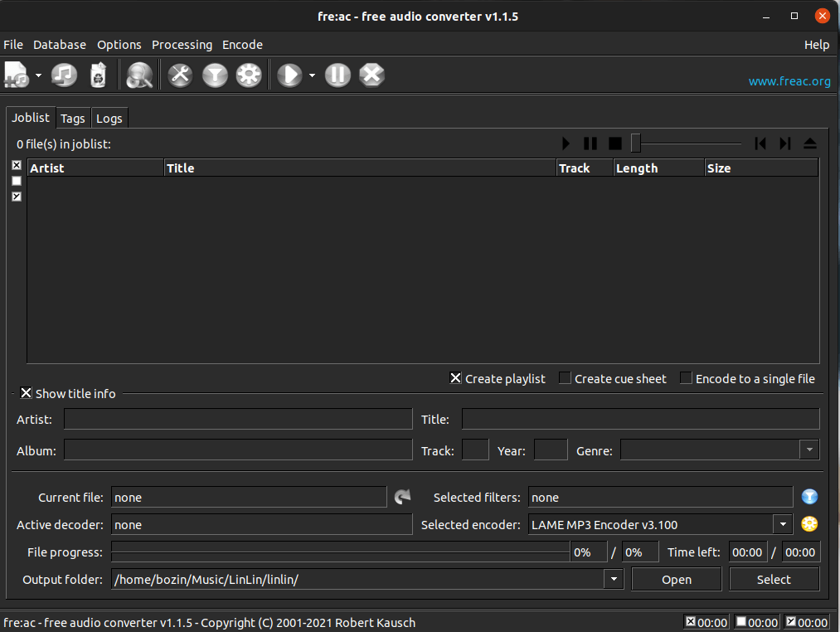
Task: Open the Processing menu
Action: click(182, 45)
